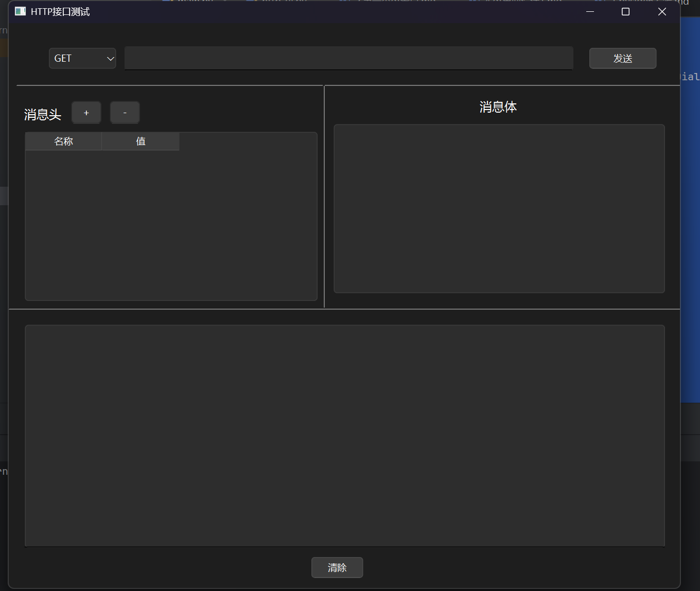Click the HTTP接口测试 window title text
Screen dimensions: 700x591
[x=60, y=11]
